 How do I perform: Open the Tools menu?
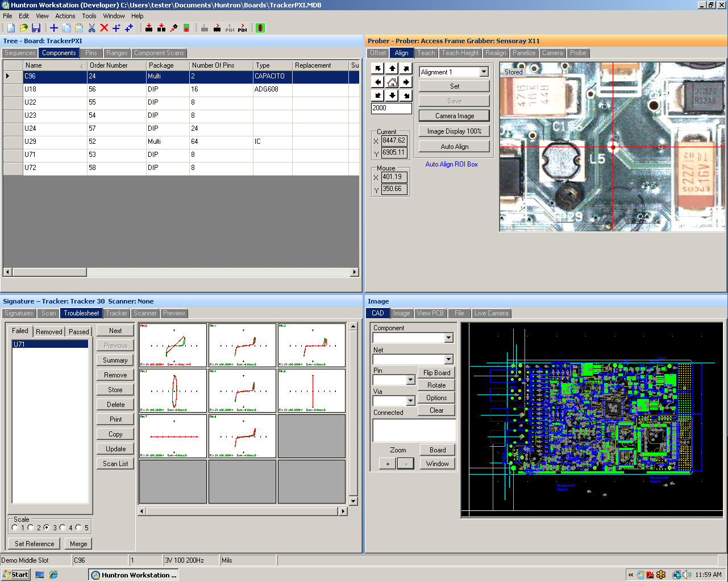pyautogui.click(x=89, y=16)
